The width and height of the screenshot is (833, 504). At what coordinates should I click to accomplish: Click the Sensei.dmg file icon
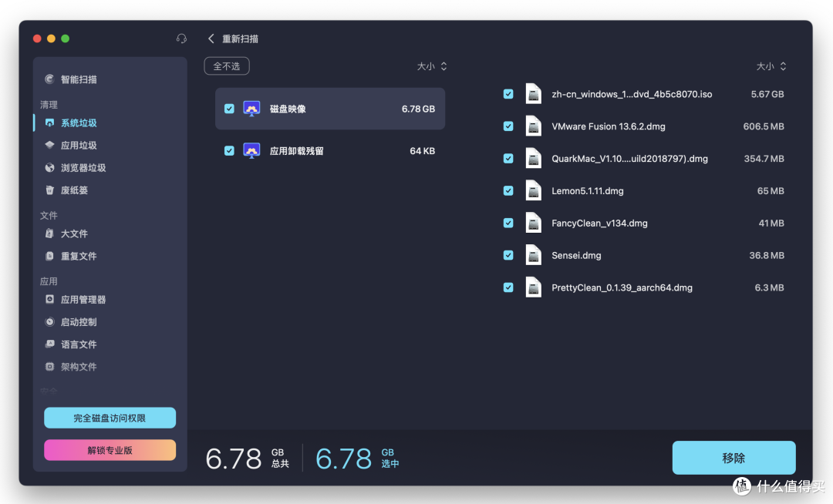[x=534, y=255]
